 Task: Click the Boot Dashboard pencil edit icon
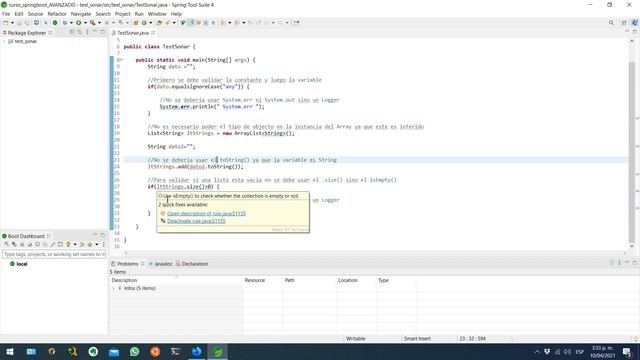tap(53, 244)
